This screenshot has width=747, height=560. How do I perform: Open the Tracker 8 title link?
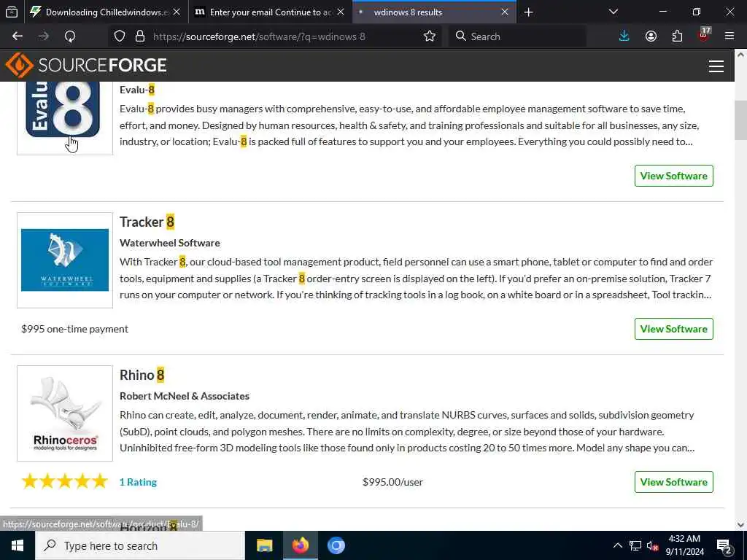click(x=147, y=222)
